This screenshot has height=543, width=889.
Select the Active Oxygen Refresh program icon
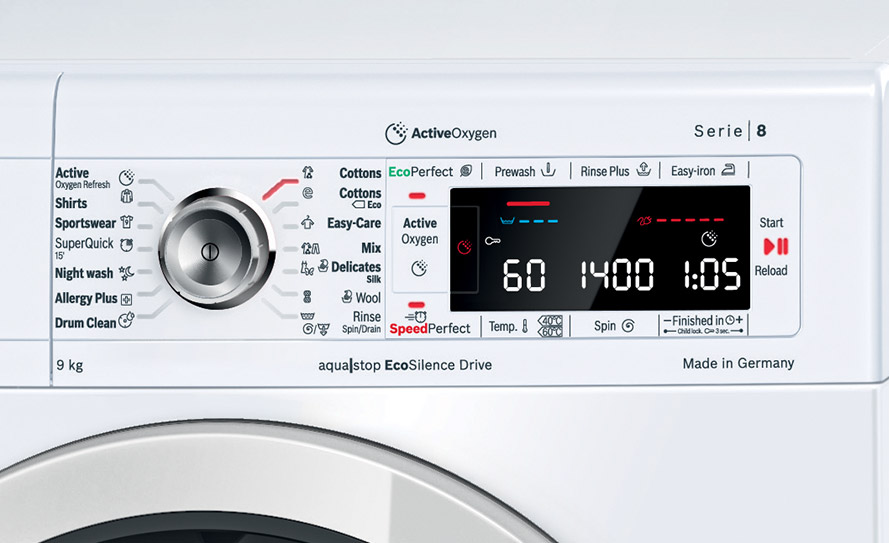[126, 177]
